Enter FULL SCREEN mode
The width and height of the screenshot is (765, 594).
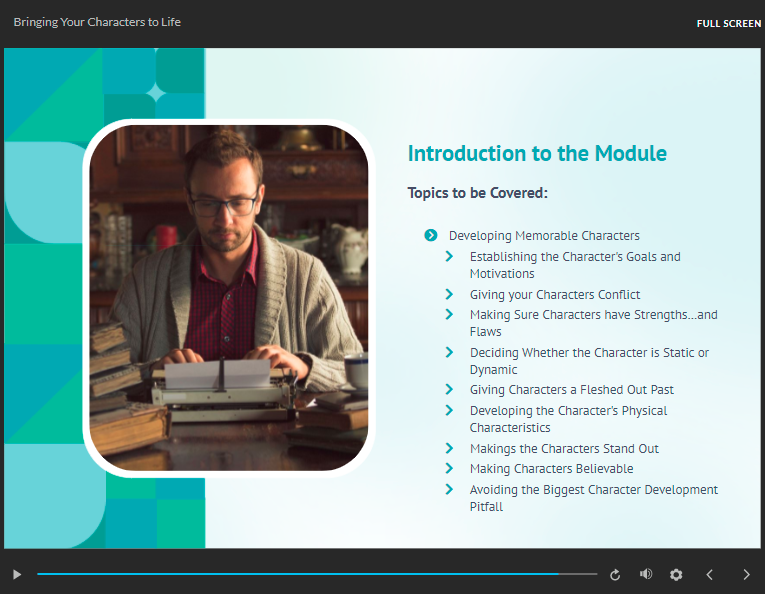729,23
